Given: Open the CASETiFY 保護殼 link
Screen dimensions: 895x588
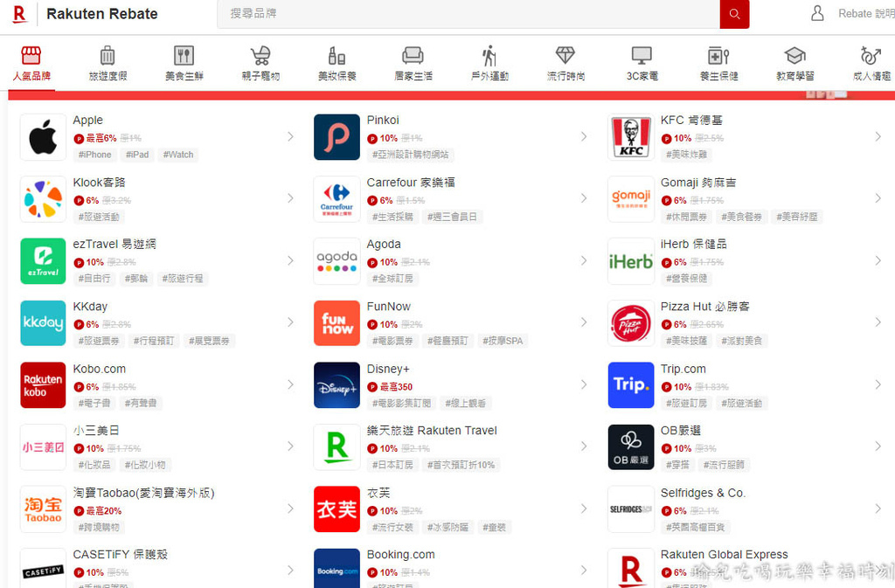Looking at the screenshot, I should (120, 554).
